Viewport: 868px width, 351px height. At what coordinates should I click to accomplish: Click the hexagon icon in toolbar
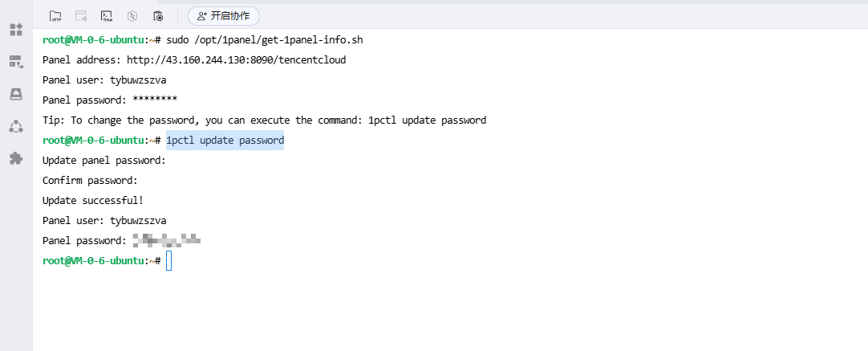[x=132, y=16]
